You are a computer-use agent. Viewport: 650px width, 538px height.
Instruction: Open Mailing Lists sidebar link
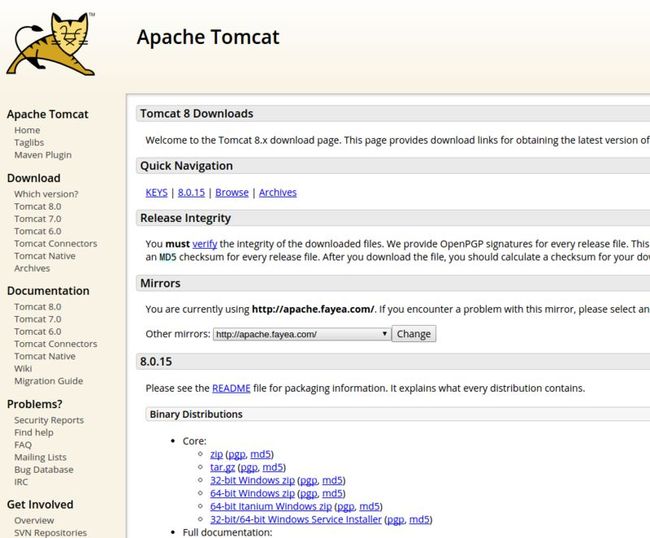click(40, 457)
